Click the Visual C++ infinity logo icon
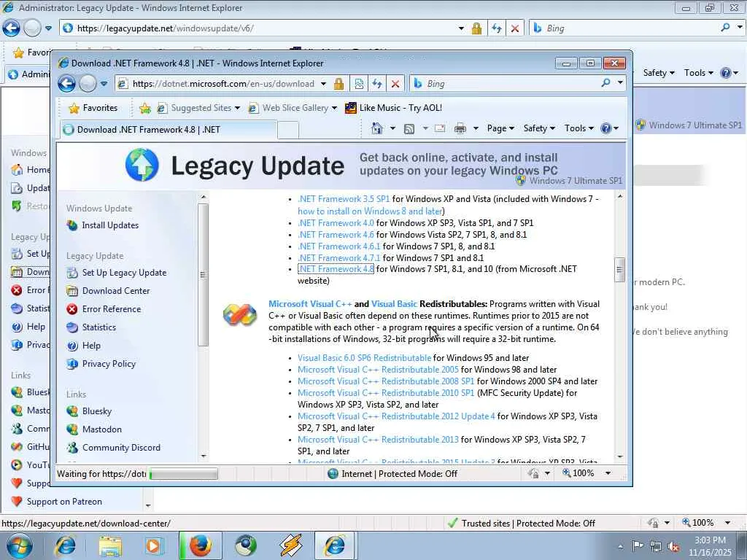Screen dimensions: 747x560 [x=239, y=315]
